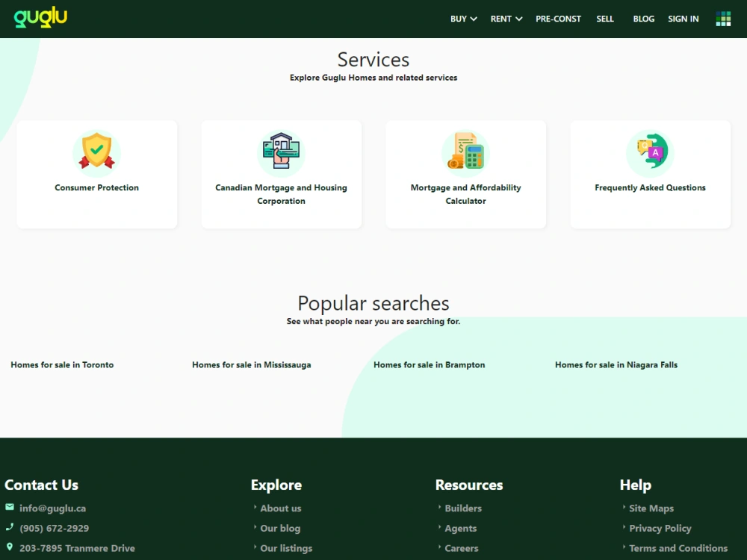The height and width of the screenshot is (560, 747).
Task: Click the 203-7895 Tranmere Drive address
Action: pyautogui.click(x=77, y=548)
